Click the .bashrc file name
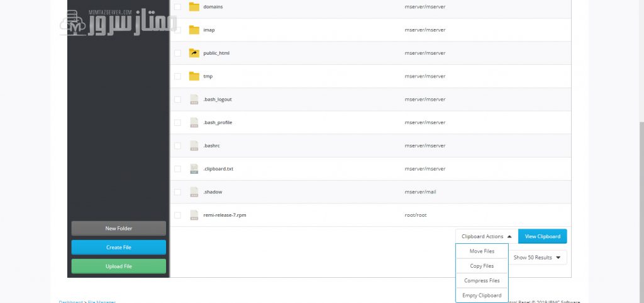Image resolution: width=644 pixels, height=303 pixels. pyautogui.click(x=211, y=146)
